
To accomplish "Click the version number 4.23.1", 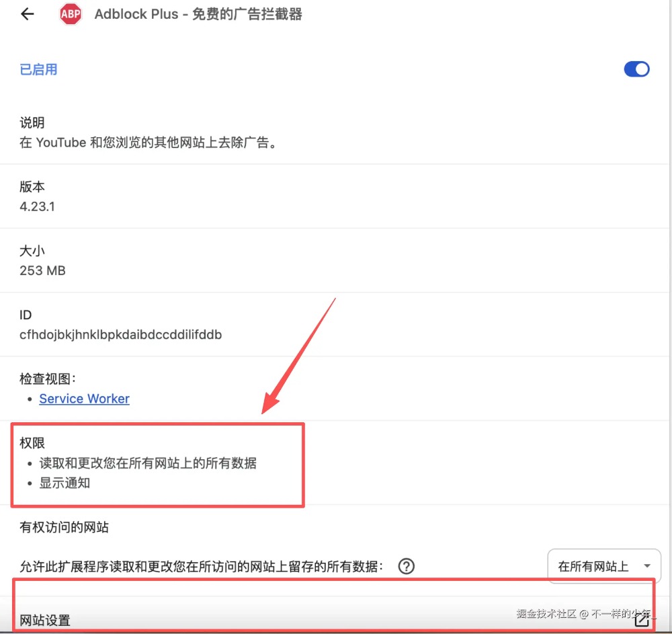I will [38, 206].
